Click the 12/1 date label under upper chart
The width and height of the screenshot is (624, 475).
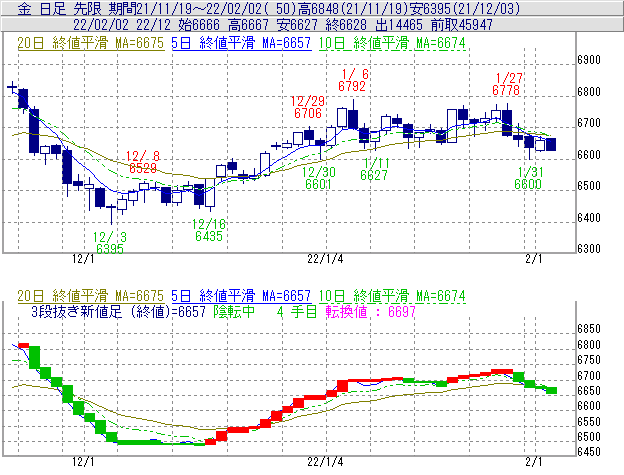tap(83, 259)
